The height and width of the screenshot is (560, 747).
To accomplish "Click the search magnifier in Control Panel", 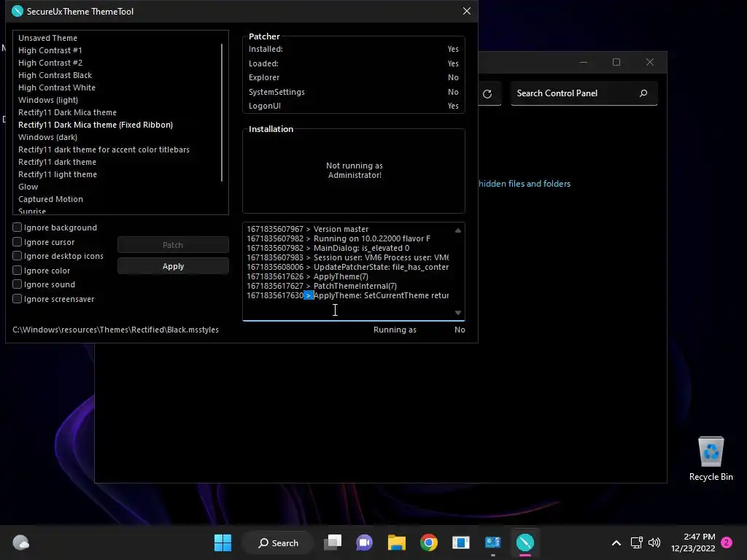I will tap(643, 93).
